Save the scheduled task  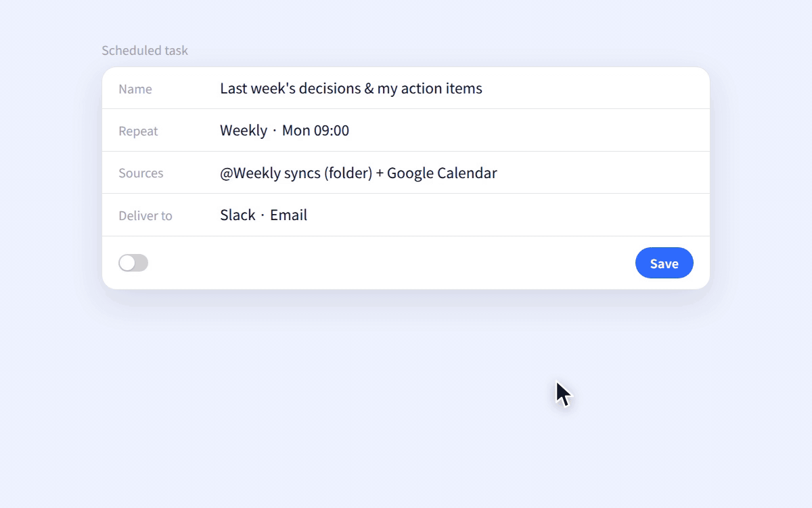point(664,263)
